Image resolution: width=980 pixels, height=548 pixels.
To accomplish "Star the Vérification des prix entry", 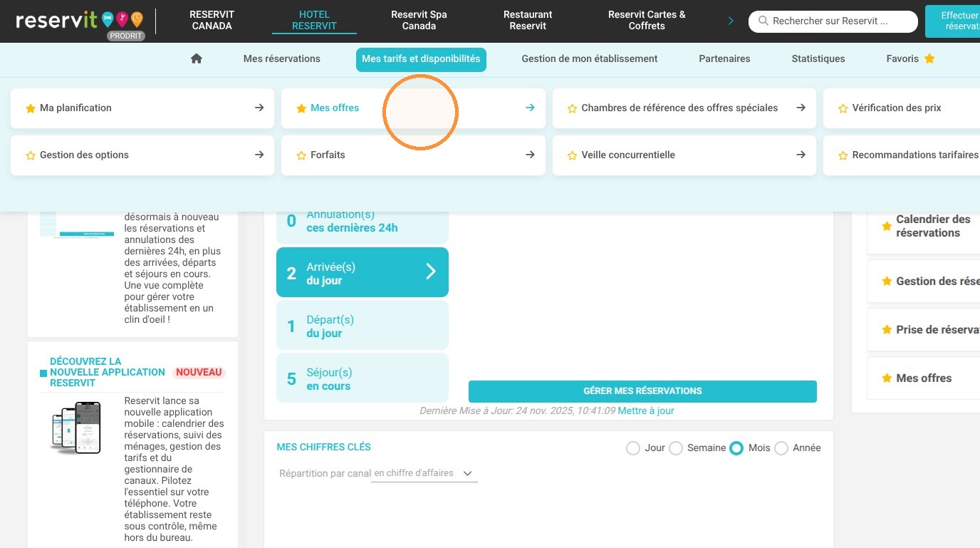I will 843,108.
